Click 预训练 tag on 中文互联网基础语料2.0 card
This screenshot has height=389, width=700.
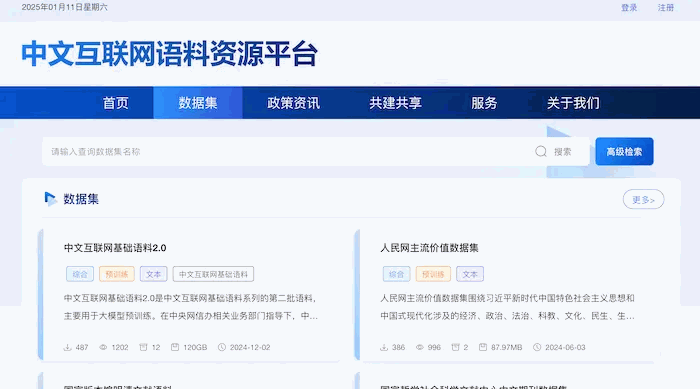117,274
